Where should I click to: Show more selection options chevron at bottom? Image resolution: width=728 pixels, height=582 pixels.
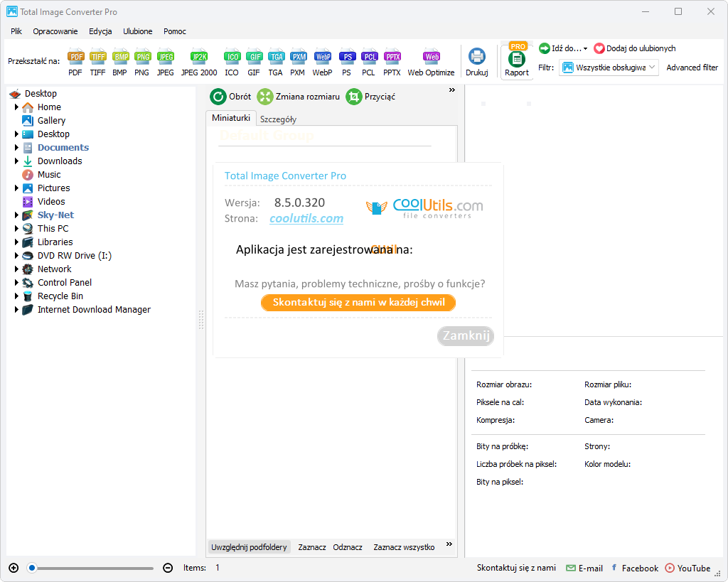pos(449,544)
